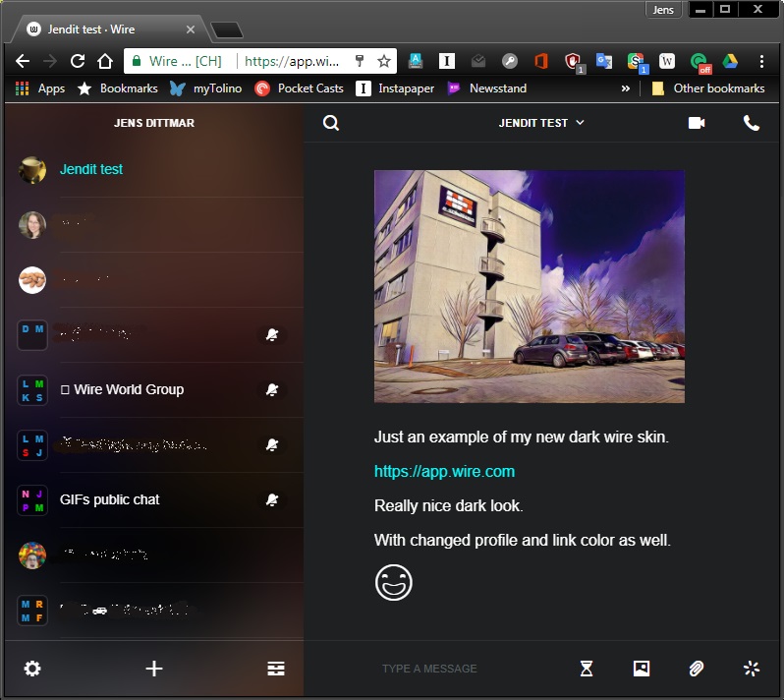Toggle mute bell on the D M group
The height and width of the screenshot is (700, 784).
(272, 334)
